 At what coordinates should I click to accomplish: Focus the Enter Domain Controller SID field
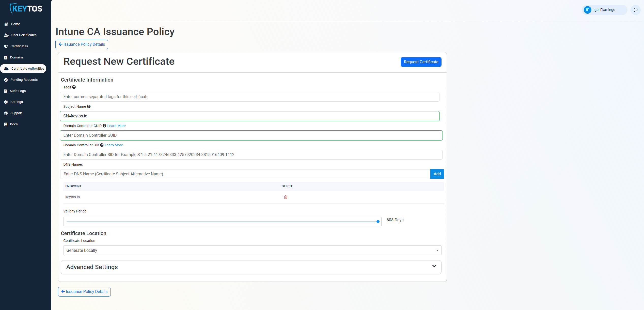(x=251, y=154)
